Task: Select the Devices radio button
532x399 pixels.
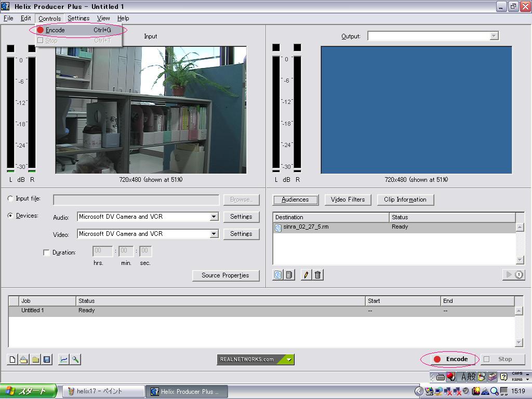Action: click(x=10, y=216)
